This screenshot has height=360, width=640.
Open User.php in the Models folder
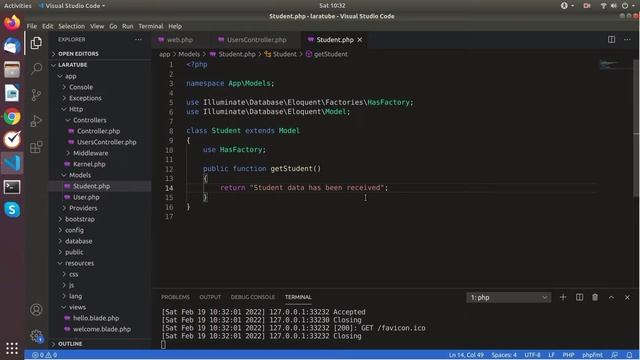[86, 197]
